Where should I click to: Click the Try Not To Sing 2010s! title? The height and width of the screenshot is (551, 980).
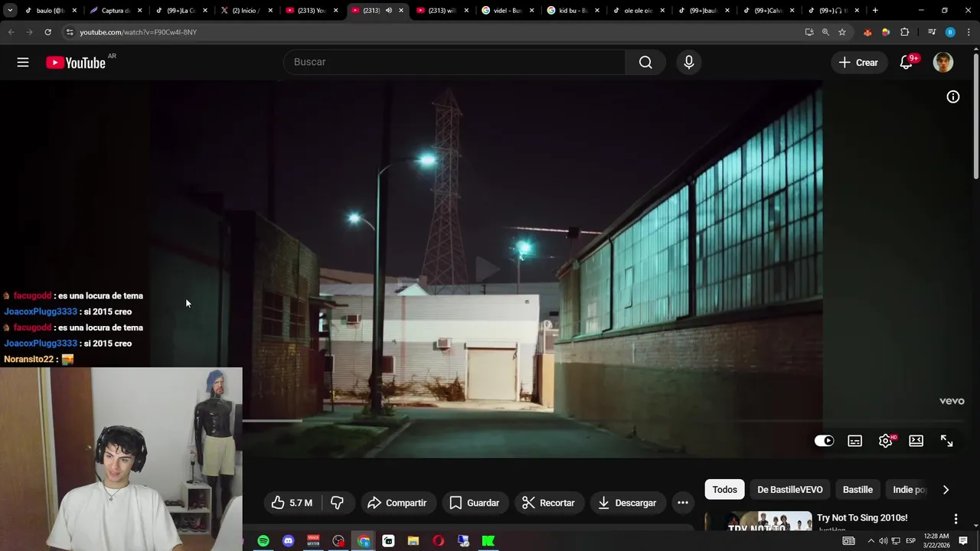point(862,518)
